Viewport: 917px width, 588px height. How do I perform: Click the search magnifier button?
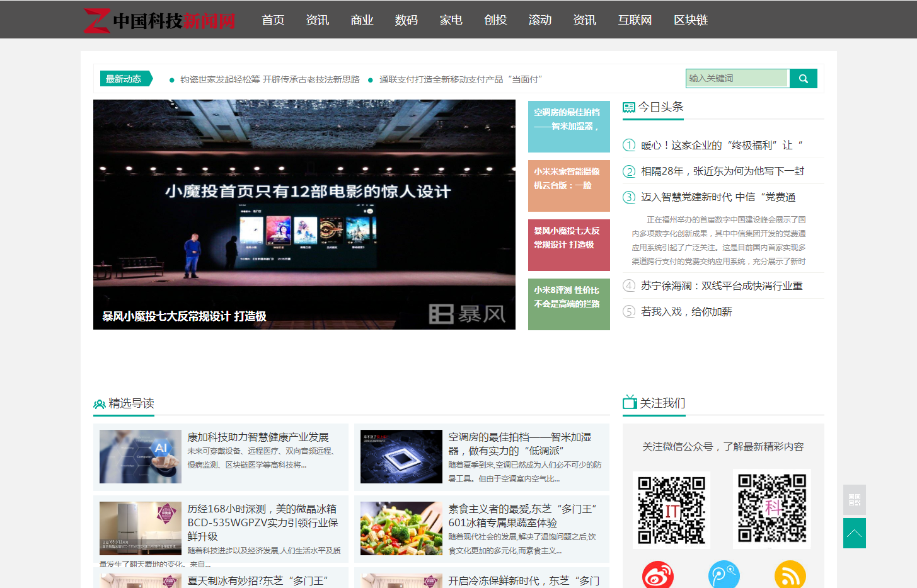pos(804,79)
